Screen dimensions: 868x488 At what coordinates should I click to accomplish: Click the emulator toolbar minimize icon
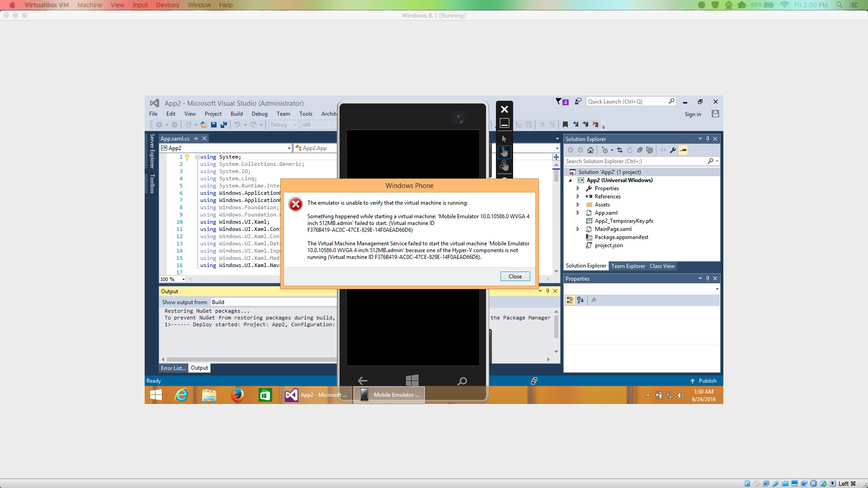pyautogui.click(x=505, y=123)
